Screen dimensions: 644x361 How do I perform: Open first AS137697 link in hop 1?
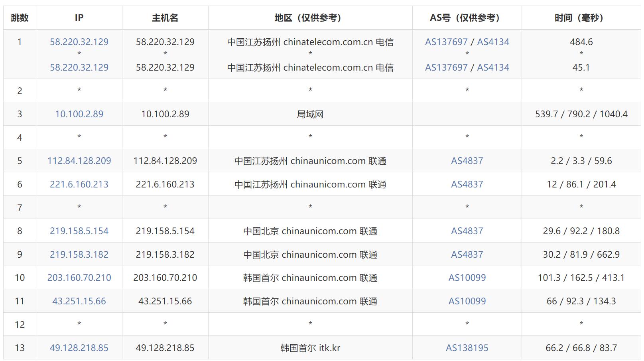click(446, 42)
